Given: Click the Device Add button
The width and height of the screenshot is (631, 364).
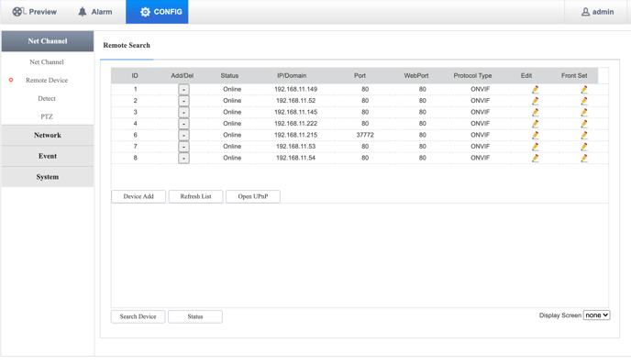Looking at the screenshot, I should click(x=138, y=196).
